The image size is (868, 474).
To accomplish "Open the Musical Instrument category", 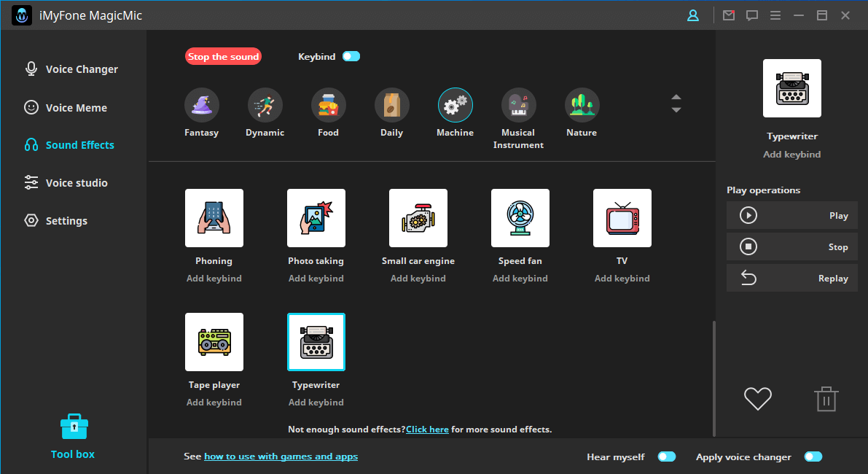I will (518, 105).
